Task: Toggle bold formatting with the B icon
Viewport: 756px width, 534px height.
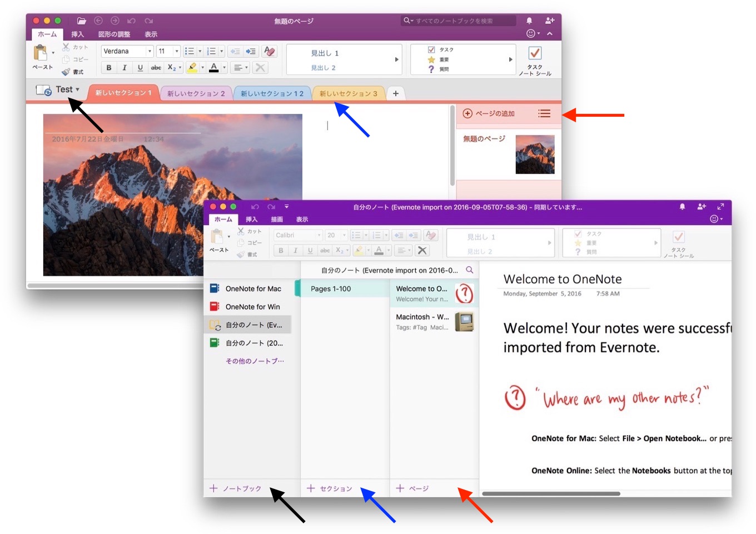Action: click(108, 67)
